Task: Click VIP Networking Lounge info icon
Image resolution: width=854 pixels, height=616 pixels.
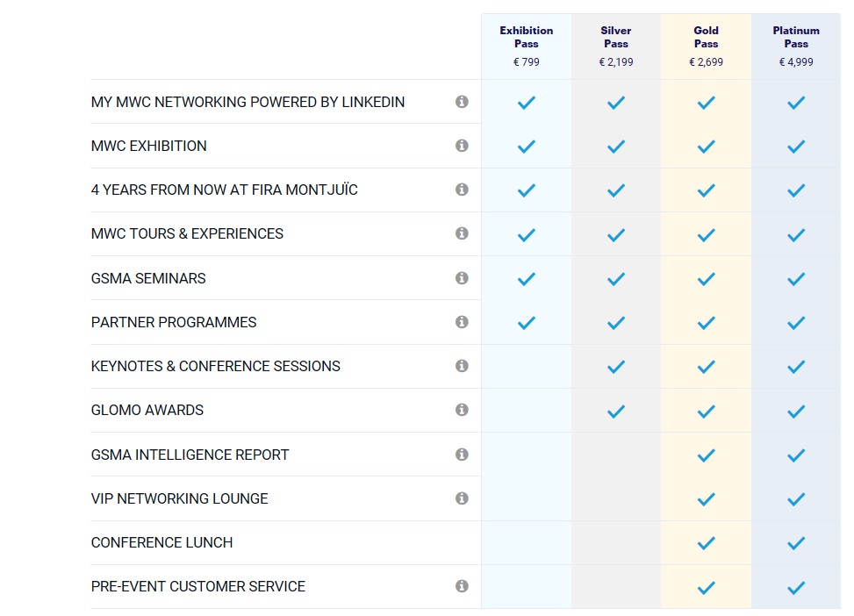Action: coord(462,498)
